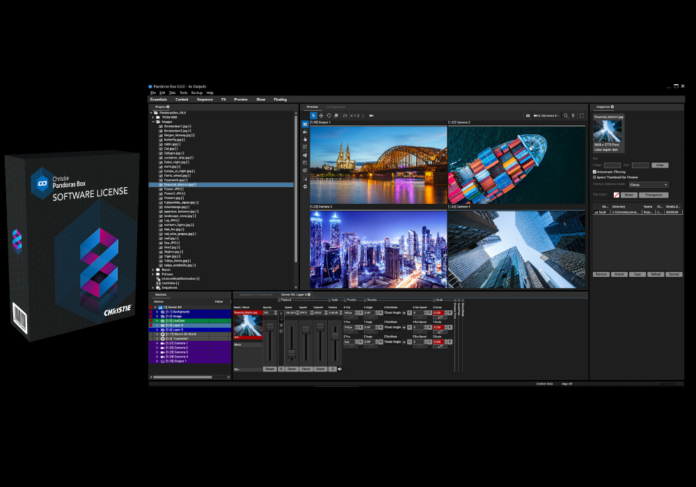
Task: Click the Reset button under Opacity fader
Action: click(x=269, y=369)
